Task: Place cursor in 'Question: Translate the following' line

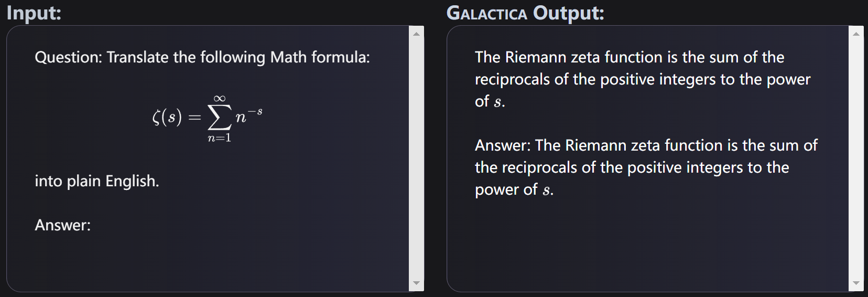Action: click(x=202, y=57)
